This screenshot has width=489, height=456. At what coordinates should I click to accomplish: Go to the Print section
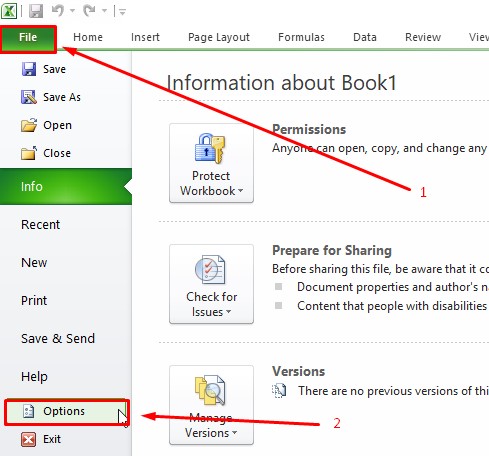(34, 300)
